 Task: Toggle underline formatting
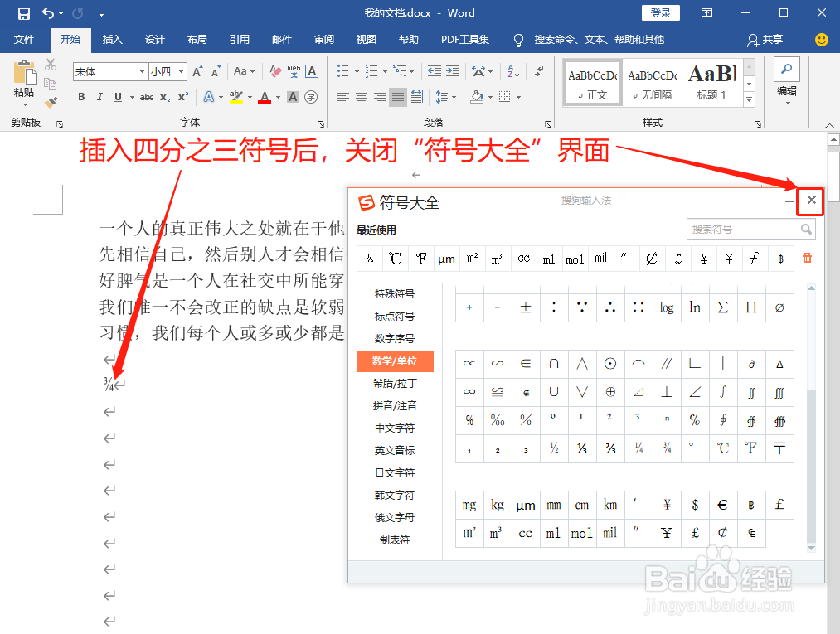[x=118, y=97]
